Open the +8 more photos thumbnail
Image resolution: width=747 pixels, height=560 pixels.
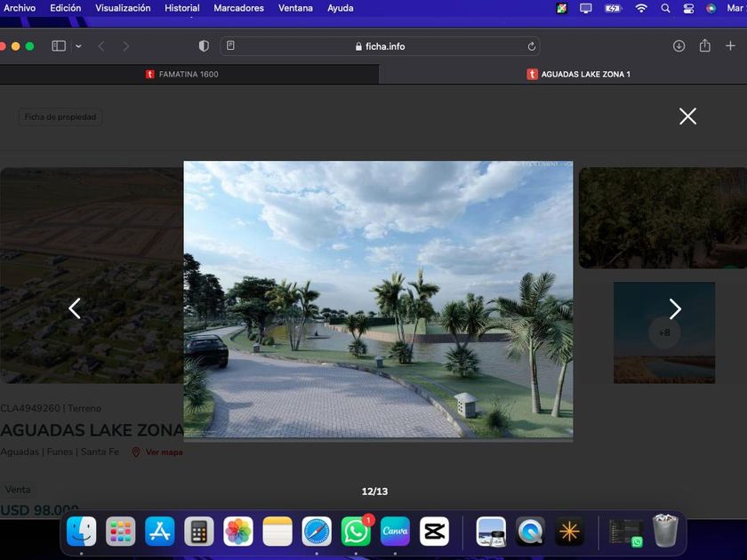pos(663,332)
